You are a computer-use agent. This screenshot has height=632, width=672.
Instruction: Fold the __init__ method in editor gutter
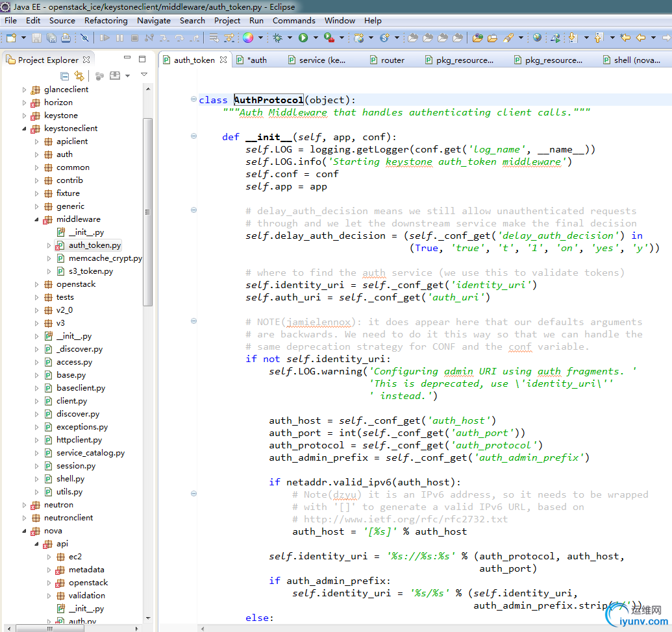click(x=193, y=136)
